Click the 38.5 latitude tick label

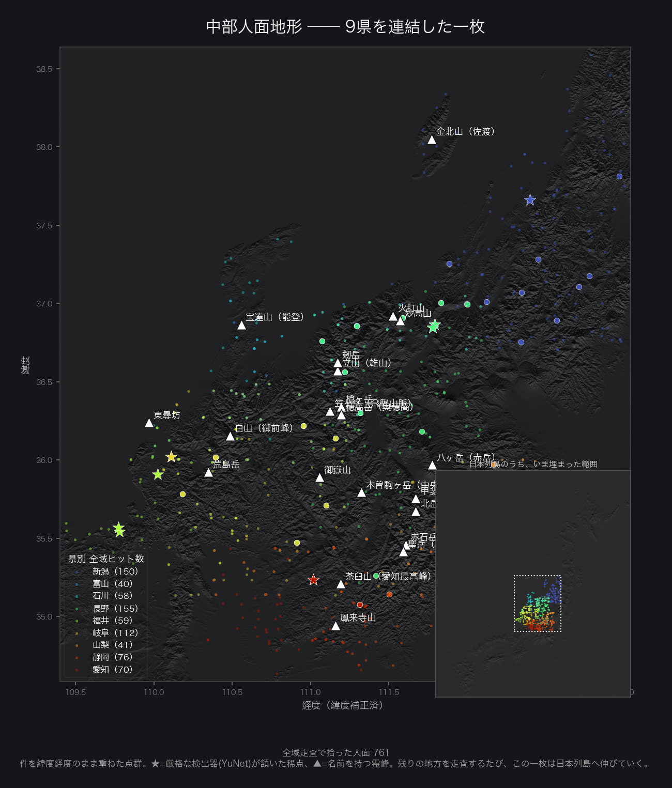[x=44, y=69]
